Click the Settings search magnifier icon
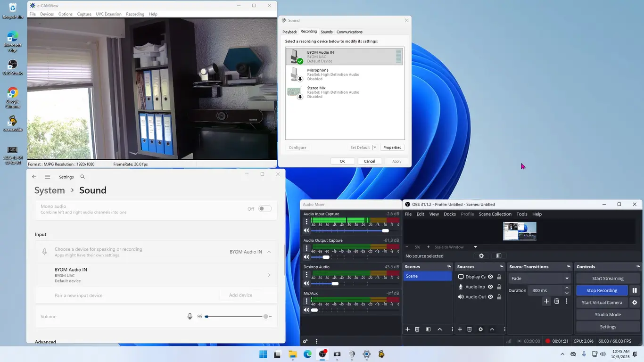 click(x=83, y=177)
